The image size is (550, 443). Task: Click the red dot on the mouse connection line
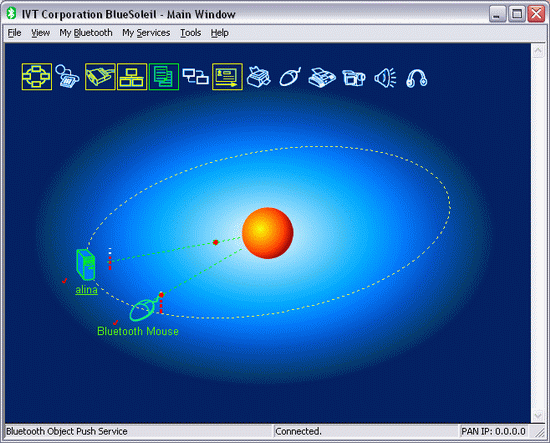click(161, 295)
